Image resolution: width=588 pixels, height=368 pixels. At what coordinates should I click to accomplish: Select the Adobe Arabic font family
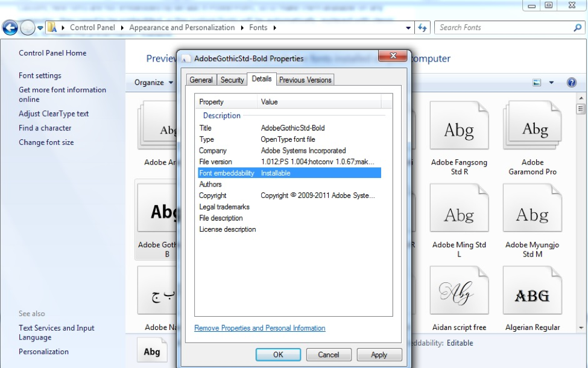(x=157, y=133)
